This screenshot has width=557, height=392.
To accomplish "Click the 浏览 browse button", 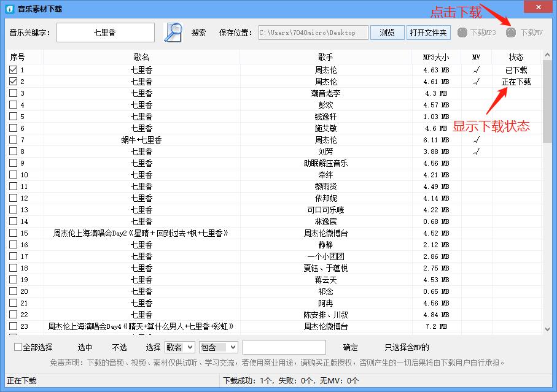I will point(387,33).
